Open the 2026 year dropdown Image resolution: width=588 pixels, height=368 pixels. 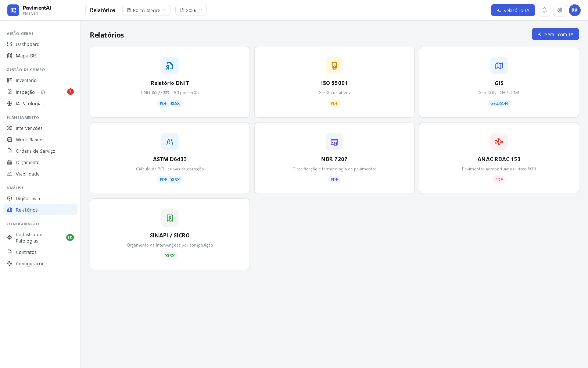(x=191, y=10)
